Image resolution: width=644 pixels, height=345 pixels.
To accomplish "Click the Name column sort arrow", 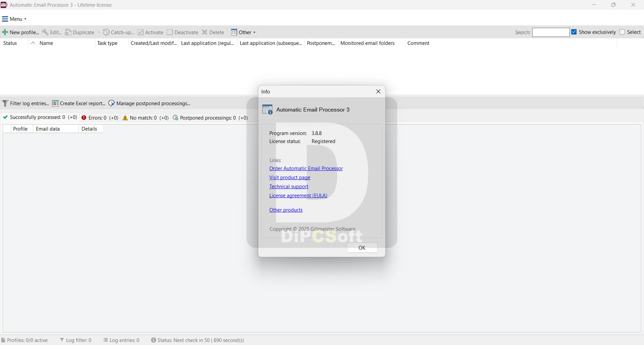I will tap(33, 43).
